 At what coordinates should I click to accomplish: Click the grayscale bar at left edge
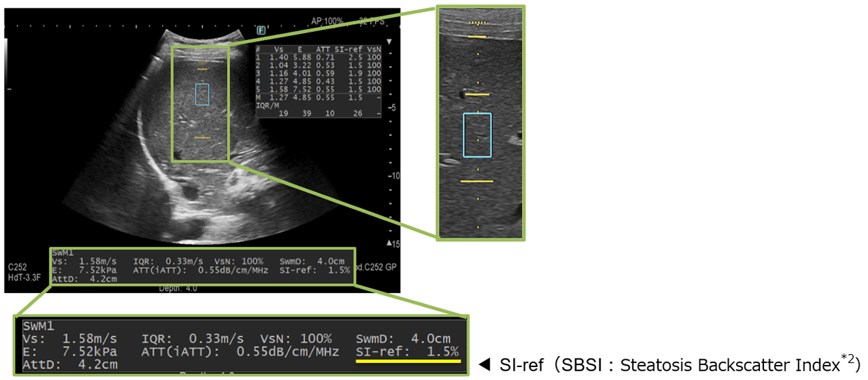[7, 52]
